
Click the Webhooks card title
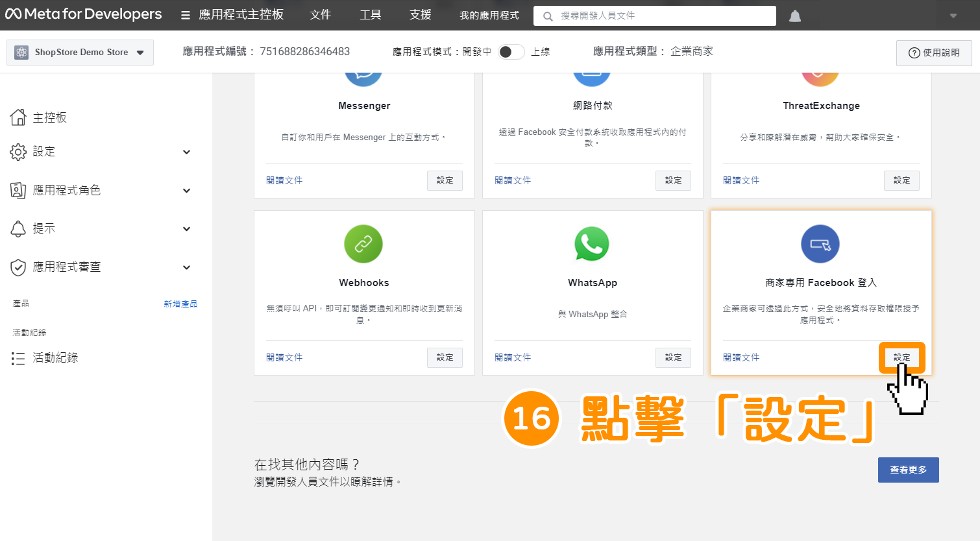point(364,283)
